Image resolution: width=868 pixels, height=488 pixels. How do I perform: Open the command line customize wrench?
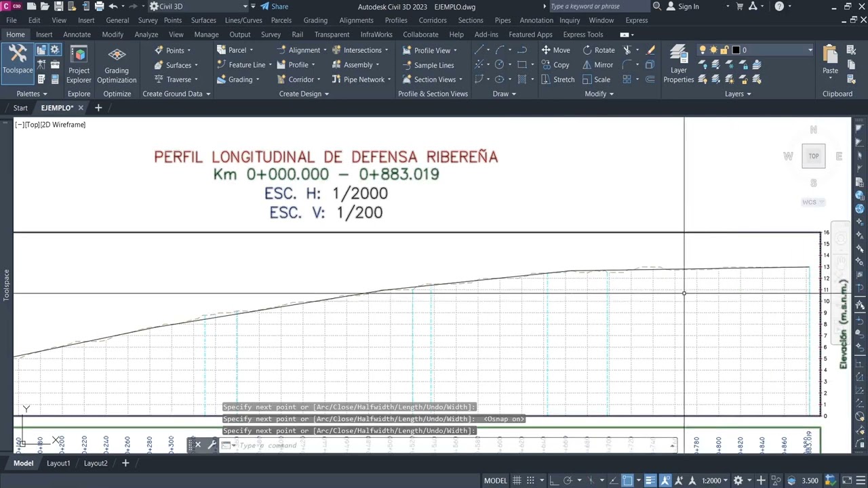coord(212,445)
